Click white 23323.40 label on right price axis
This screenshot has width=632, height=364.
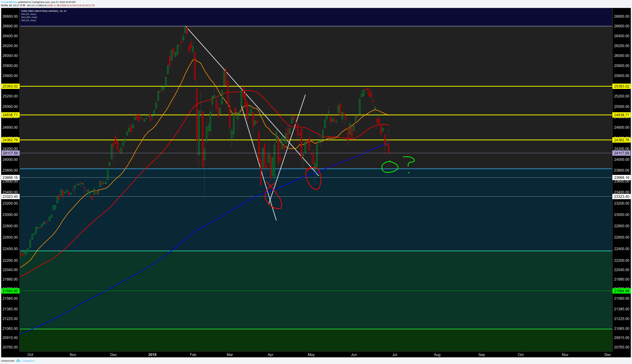click(x=621, y=197)
